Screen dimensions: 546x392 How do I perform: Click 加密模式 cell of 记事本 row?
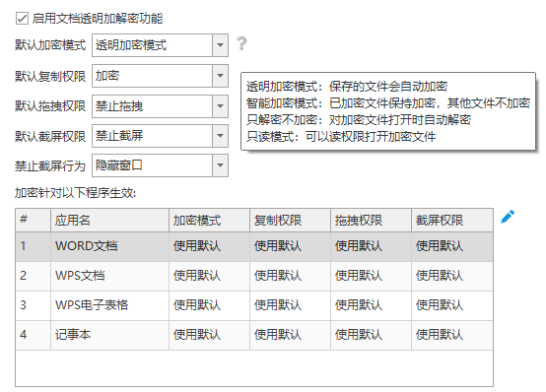[209, 335]
